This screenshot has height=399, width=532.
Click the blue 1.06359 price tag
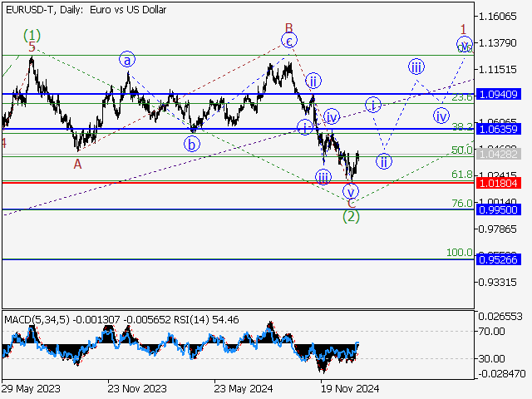point(499,130)
